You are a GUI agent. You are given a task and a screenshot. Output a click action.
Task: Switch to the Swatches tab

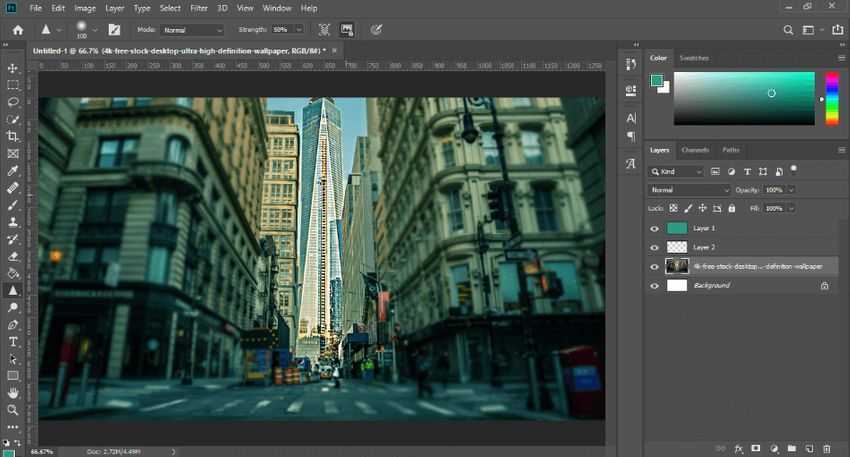coord(694,58)
